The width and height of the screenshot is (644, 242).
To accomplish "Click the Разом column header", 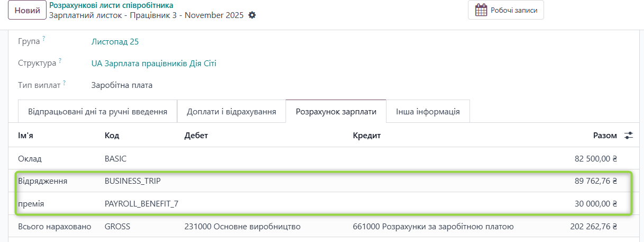I will pyautogui.click(x=604, y=136).
